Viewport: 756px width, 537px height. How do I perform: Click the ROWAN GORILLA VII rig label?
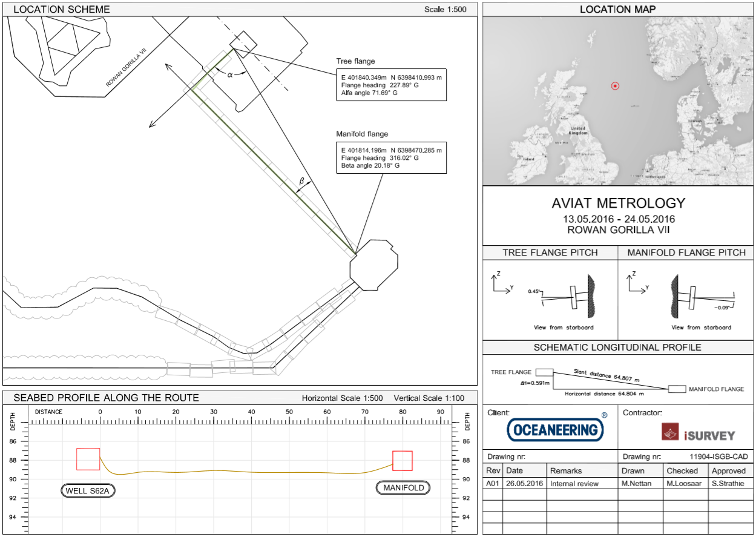point(127,65)
